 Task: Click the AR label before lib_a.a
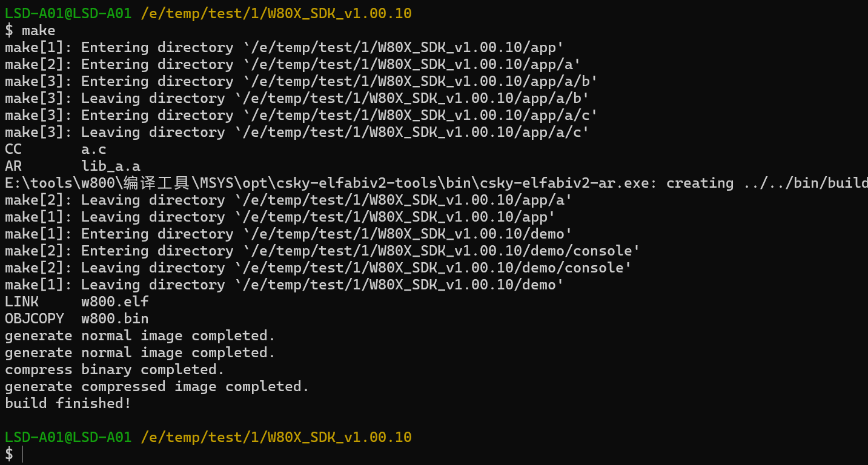(x=13, y=166)
